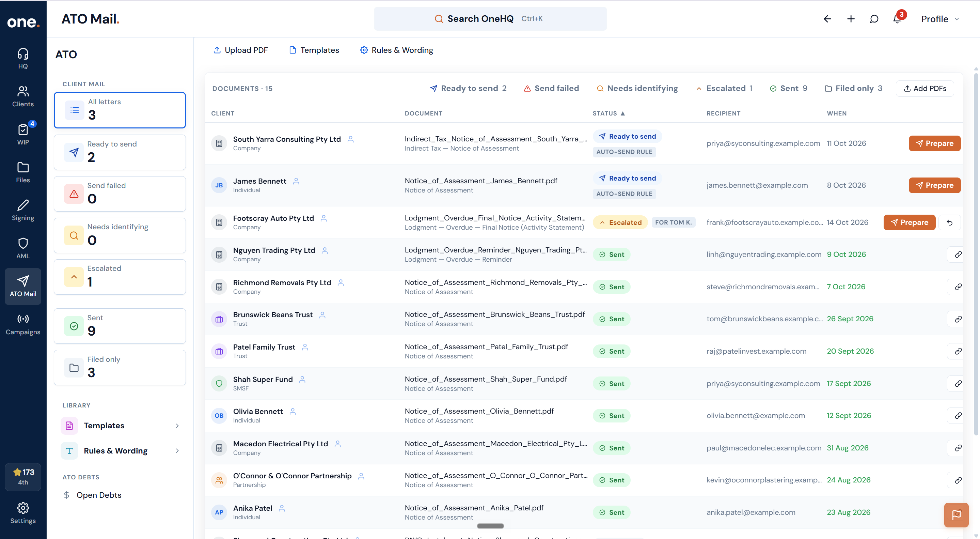Select the All letters card
The height and width of the screenshot is (539, 980).
pyautogui.click(x=120, y=110)
